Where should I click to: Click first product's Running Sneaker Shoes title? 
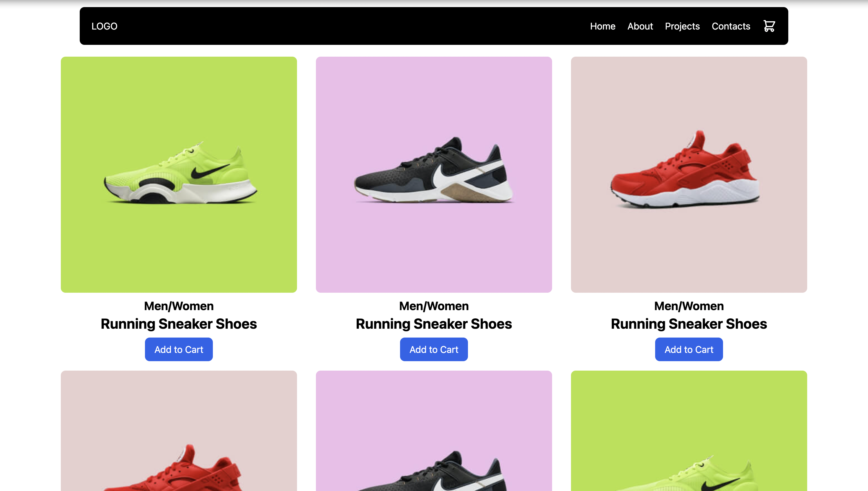(x=179, y=324)
